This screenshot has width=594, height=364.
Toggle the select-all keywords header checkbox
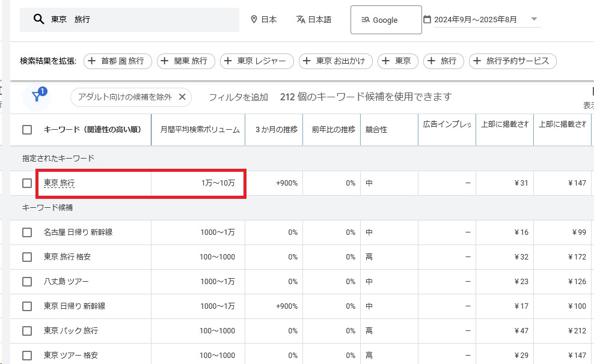[x=27, y=130]
